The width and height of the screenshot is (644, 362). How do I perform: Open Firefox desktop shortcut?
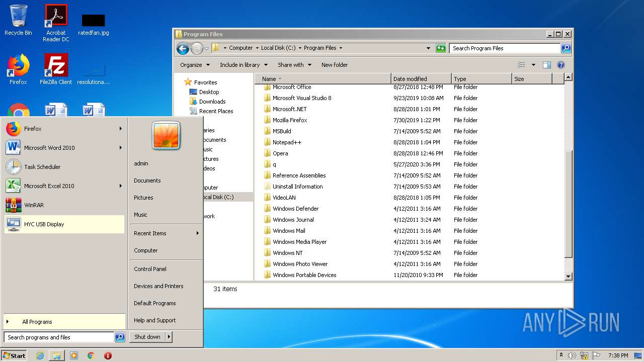tap(18, 69)
